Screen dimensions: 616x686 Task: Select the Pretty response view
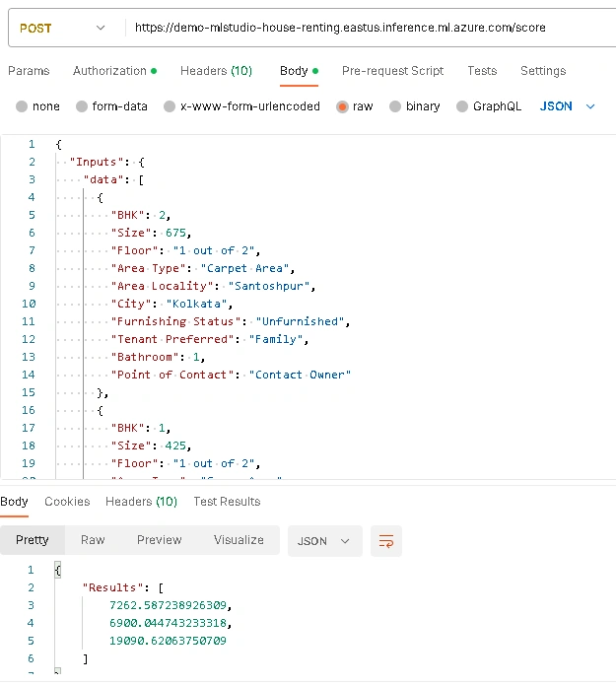click(x=33, y=540)
